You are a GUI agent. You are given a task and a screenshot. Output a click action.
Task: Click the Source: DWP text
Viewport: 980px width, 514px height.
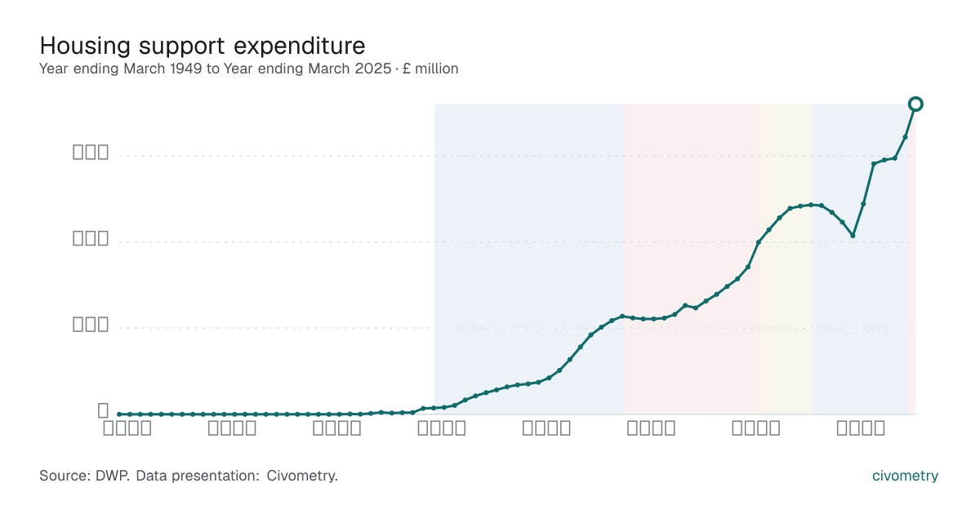tap(84, 476)
